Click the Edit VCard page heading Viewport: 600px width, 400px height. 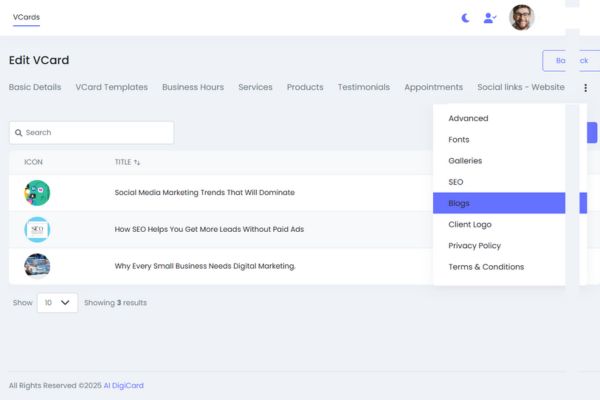tap(39, 60)
